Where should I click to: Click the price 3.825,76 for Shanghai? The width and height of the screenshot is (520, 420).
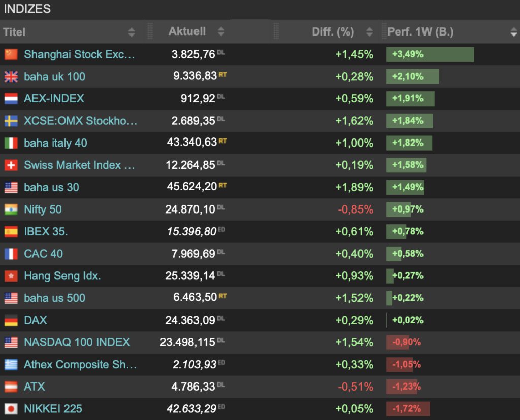[x=193, y=54]
